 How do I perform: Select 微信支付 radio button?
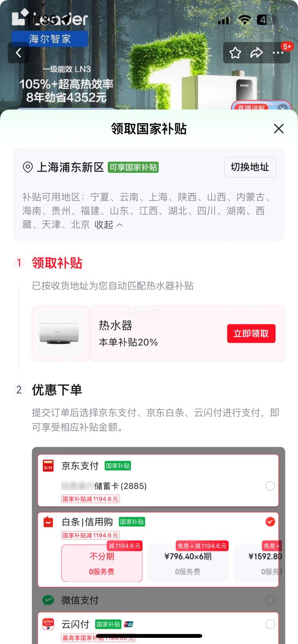270,600
